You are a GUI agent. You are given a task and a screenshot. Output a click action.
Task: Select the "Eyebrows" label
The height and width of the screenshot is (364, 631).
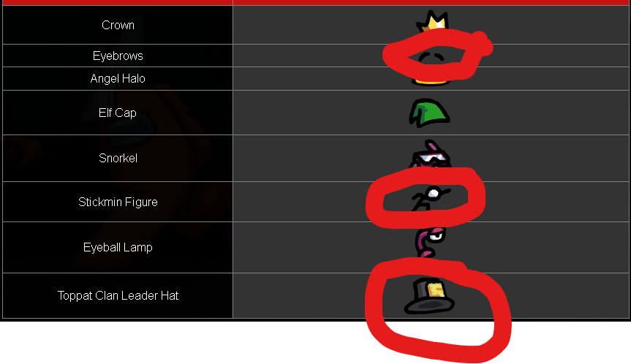pos(118,56)
